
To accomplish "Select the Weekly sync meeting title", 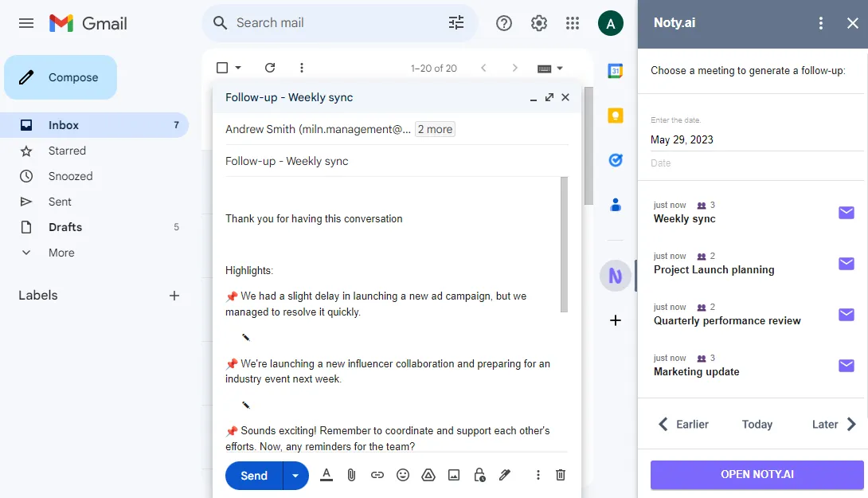I will point(684,219).
